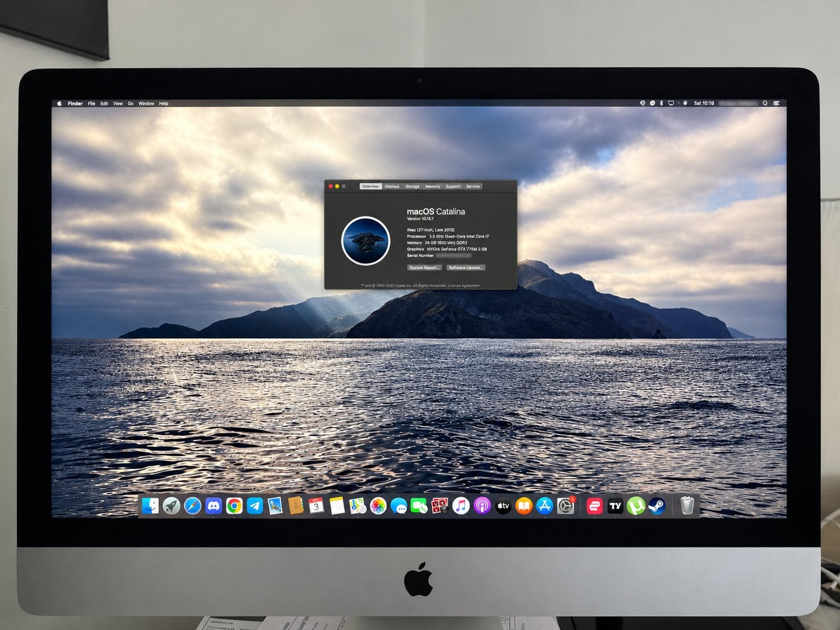The image size is (840, 630).
Task: Select the Overview tab
Action: 370,186
